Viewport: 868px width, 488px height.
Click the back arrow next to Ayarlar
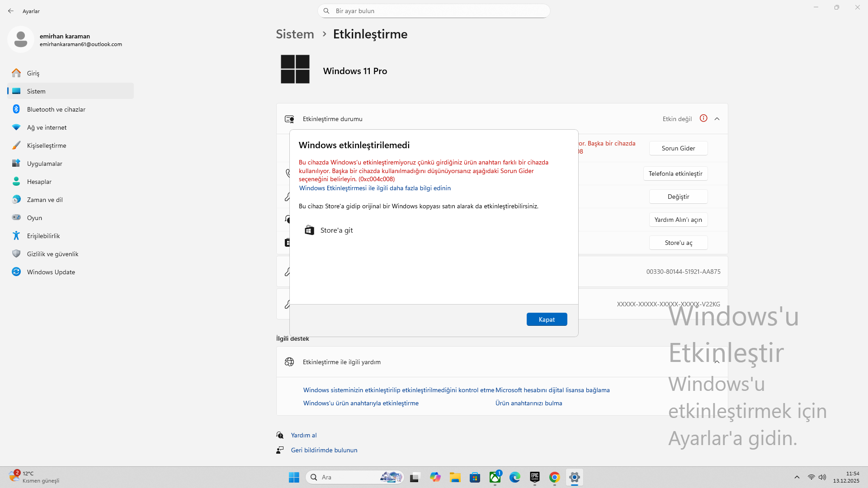coord(11,11)
